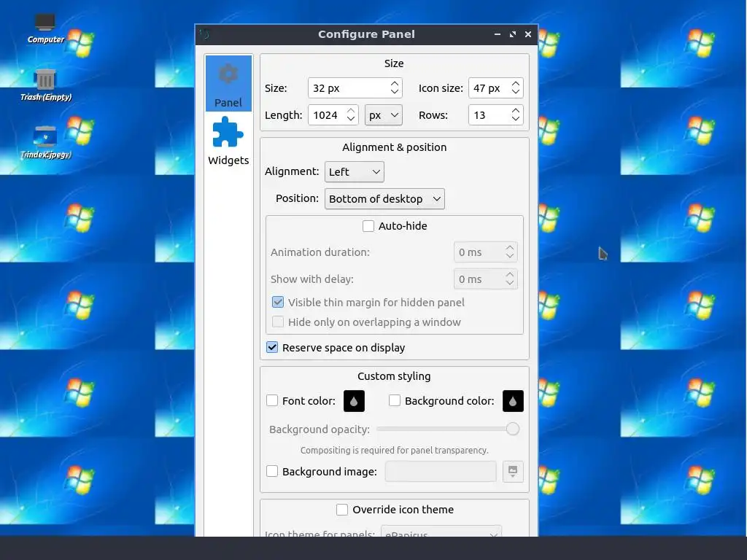Increase Icon size with up arrow
The image size is (747, 560).
coord(516,84)
